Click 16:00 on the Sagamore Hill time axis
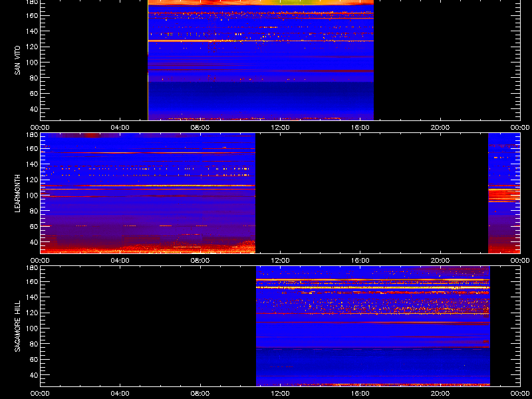Image resolution: width=532 pixels, height=399 pixels. tap(360, 394)
